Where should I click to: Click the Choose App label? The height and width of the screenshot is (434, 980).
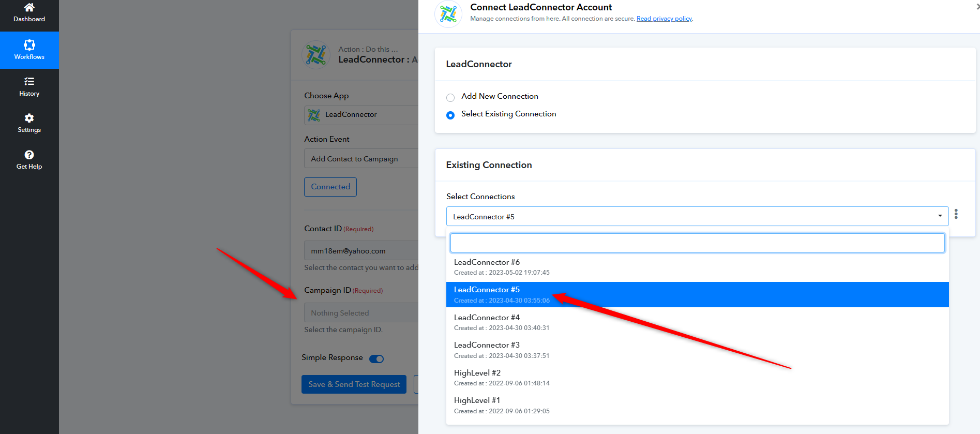326,96
